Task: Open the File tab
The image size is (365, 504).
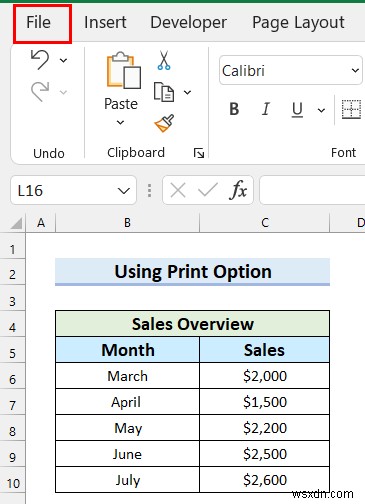Action: (x=39, y=23)
